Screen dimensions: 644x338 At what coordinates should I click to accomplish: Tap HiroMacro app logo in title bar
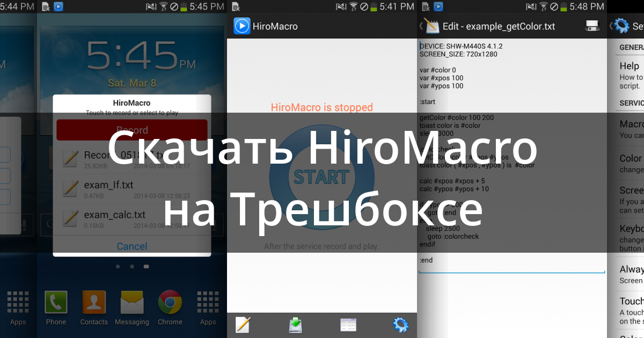pos(242,26)
